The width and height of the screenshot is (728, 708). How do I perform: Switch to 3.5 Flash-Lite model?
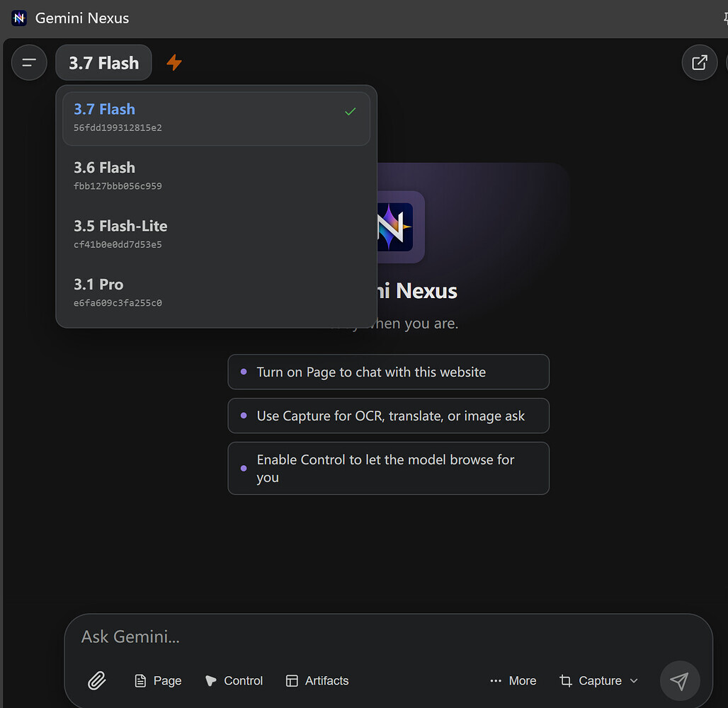pos(217,235)
